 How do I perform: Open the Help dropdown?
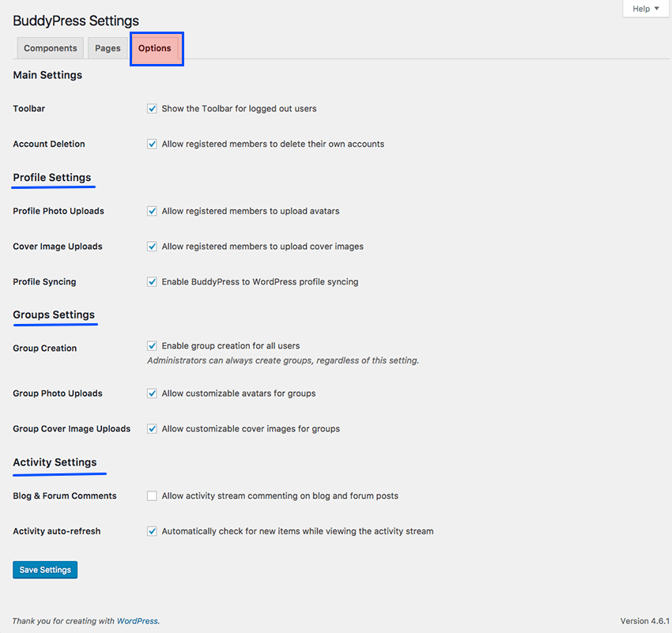[x=645, y=9]
